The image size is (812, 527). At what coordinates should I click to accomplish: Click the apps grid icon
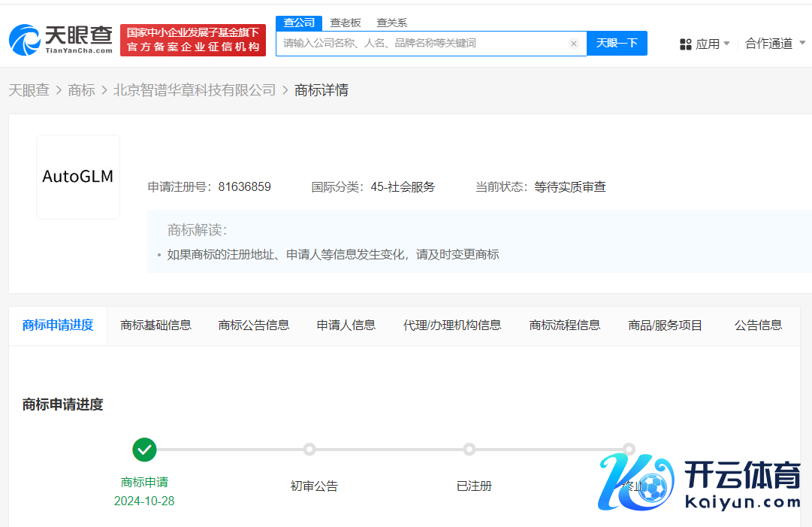tap(685, 44)
